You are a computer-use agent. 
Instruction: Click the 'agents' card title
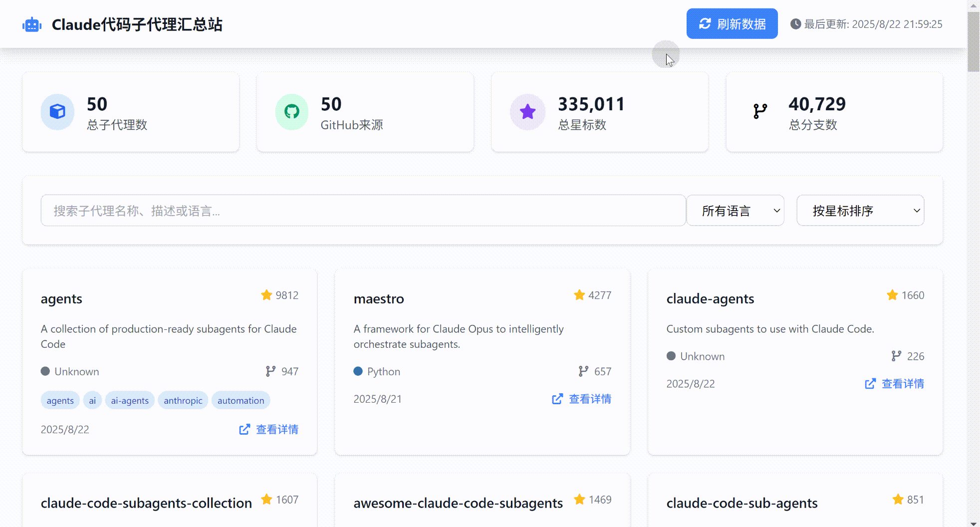(x=61, y=298)
